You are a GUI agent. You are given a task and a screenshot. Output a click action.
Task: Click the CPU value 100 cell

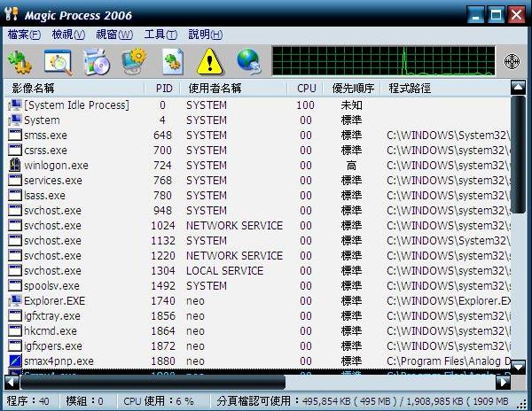tap(305, 105)
